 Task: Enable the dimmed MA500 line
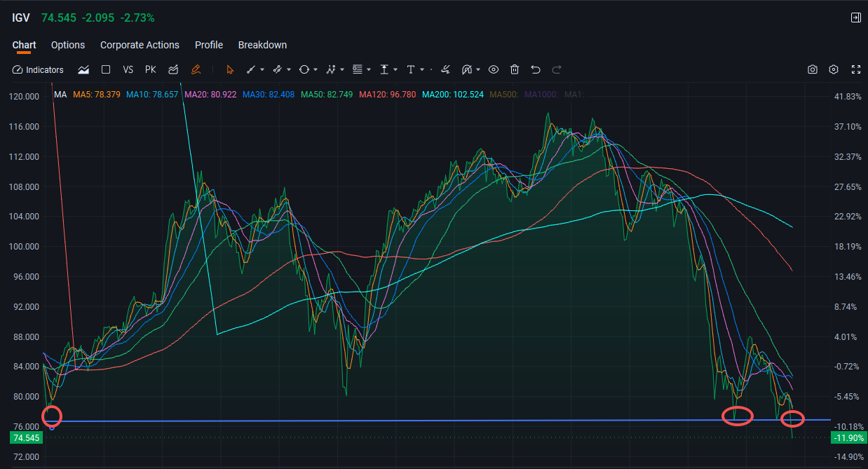(x=504, y=94)
